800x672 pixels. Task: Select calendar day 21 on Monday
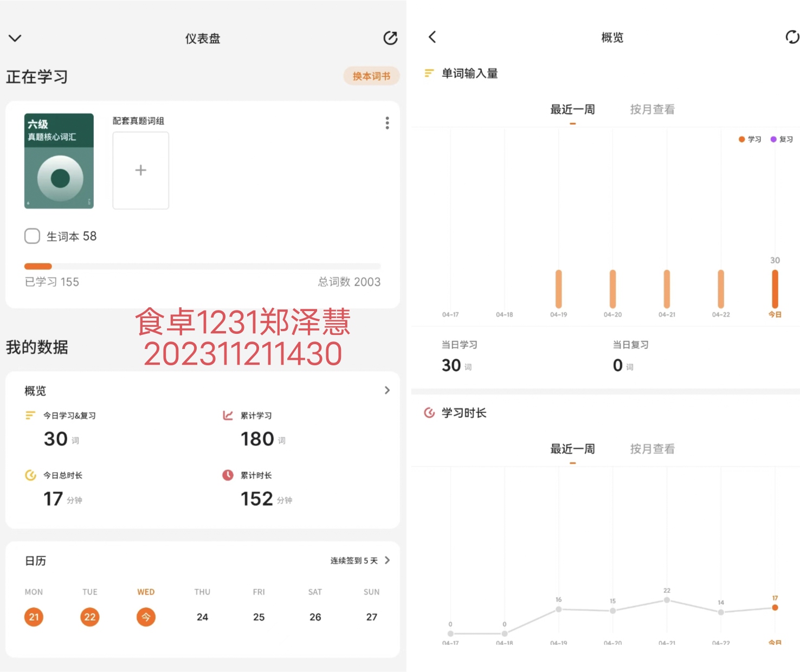[34, 617]
